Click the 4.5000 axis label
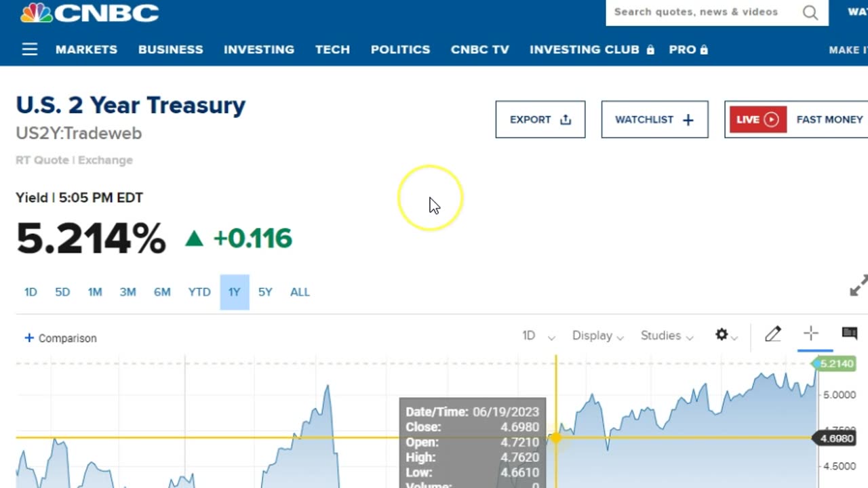Image resolution: width=868 pixels, height=488 pixels. click(839, 466)
